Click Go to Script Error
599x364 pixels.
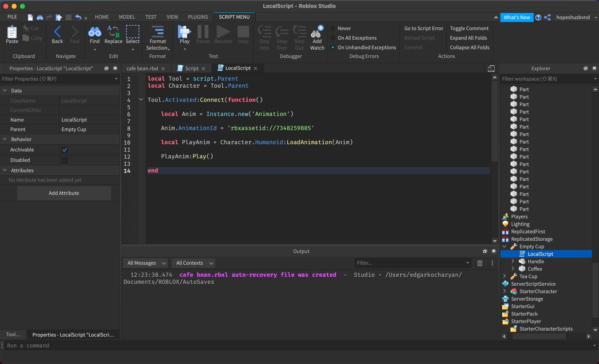(423, 28)
